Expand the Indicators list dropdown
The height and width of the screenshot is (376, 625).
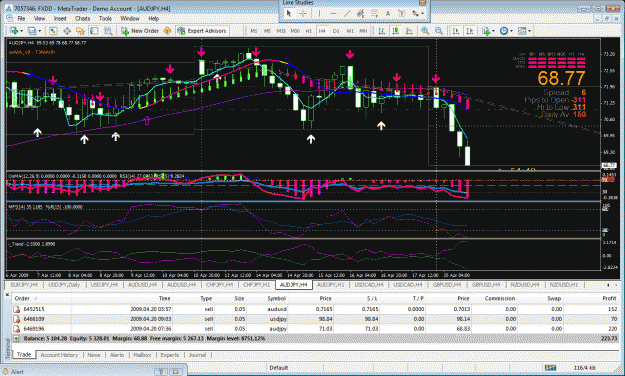pyautogui.click(x=488, y=31)
